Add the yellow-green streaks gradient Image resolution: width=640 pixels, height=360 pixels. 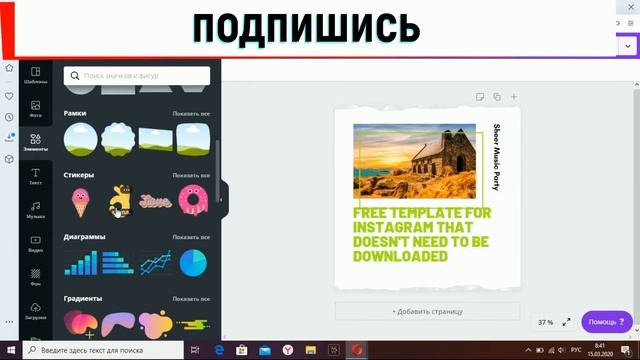coord(193,325)
